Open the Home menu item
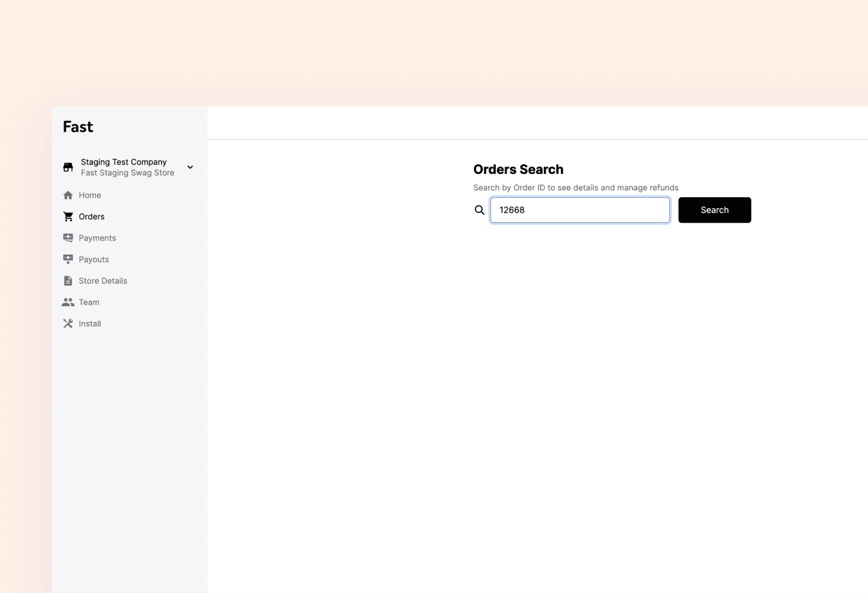The width and height of the screenshot is (868, 593). tap(90, 195)
